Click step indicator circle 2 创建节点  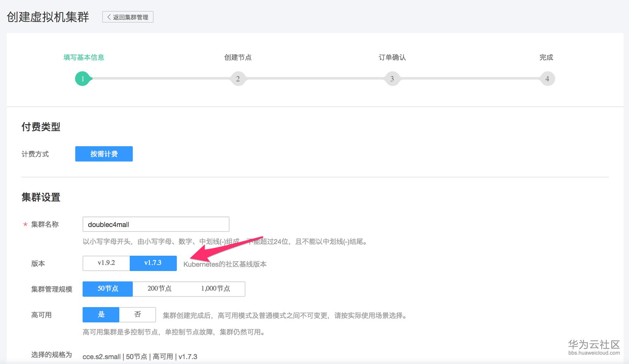pos(238,79)
